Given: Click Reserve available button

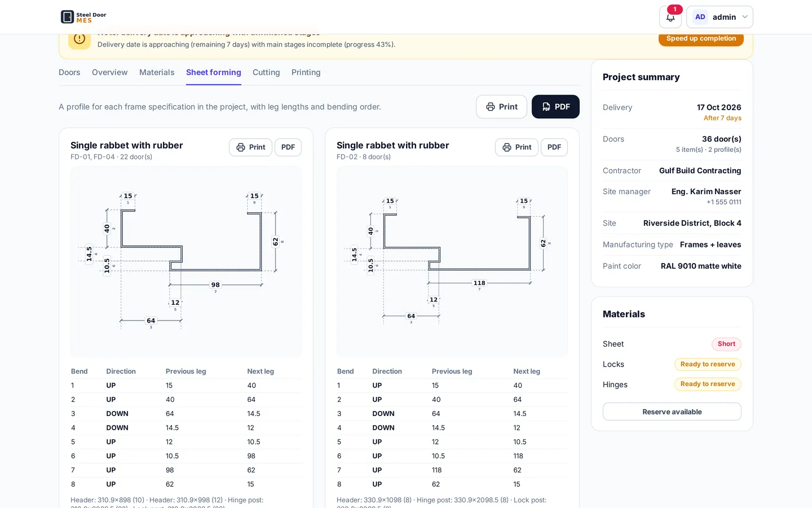Looking at the screenshot, I should [672, 411].
